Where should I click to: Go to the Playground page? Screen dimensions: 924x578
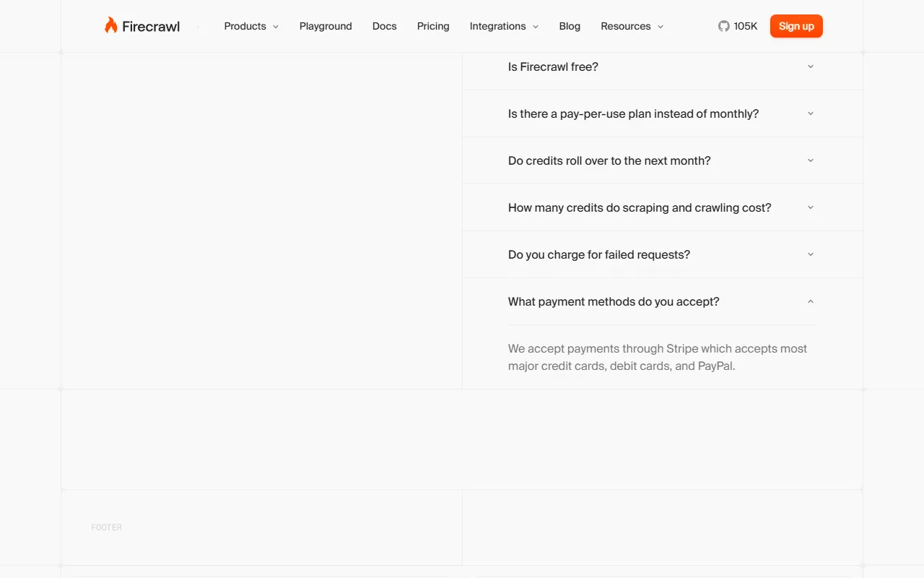tap(326, 26)
